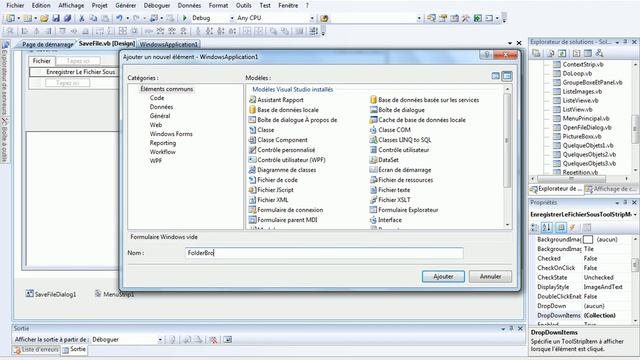This screenshot has height=360, width=640.
Task: Select Éléments communs category
Action: [167, 89]
